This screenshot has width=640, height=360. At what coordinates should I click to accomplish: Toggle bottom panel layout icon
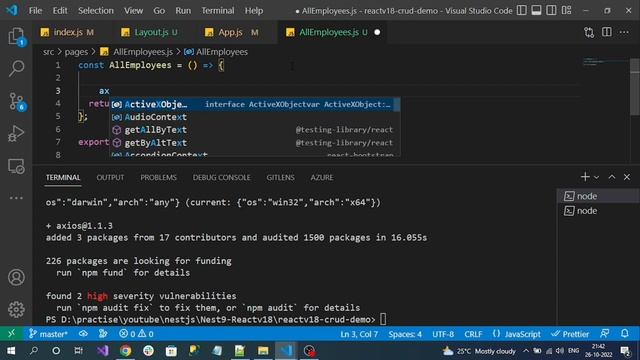click(536, 11)
